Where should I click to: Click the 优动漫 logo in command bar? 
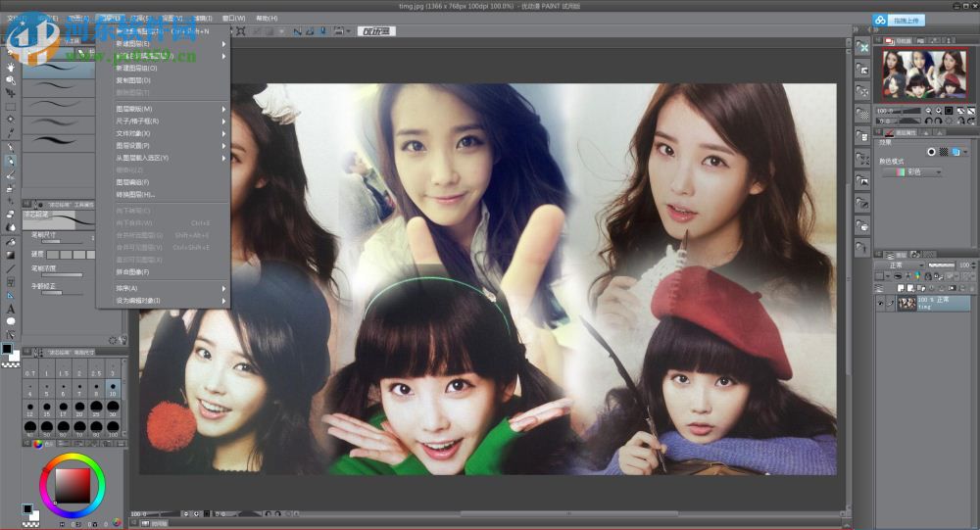(x=377, y=30)
